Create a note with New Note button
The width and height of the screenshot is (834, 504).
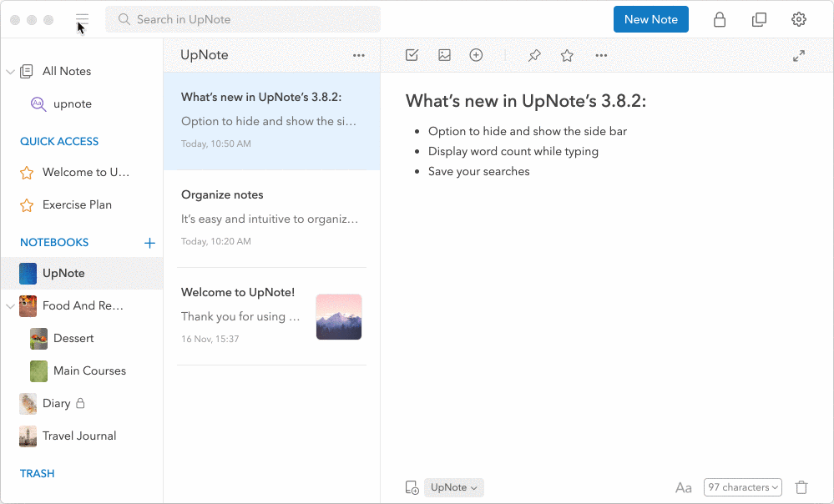(650, 18)
